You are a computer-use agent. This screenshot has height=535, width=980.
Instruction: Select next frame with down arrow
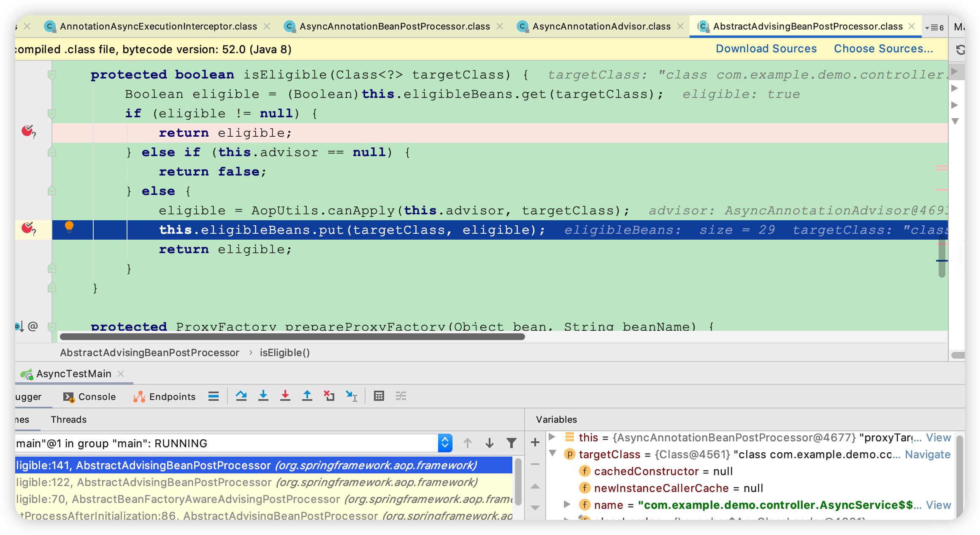point(490,443)
